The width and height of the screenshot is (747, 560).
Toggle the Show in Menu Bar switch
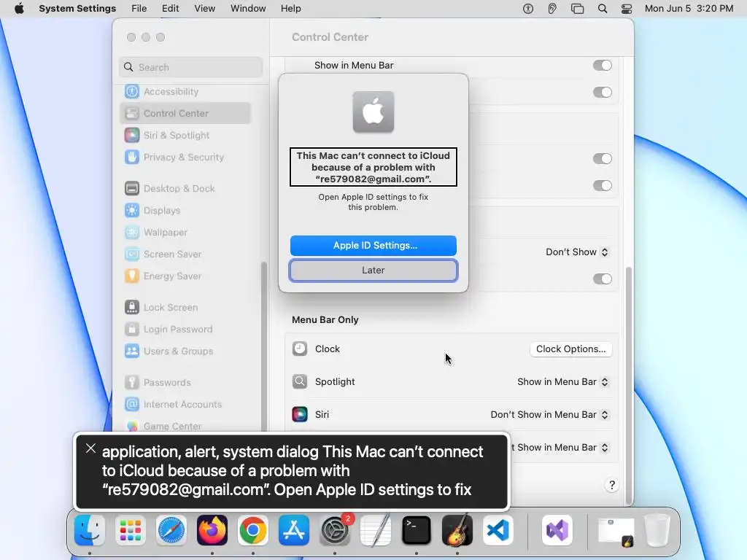(x=602, y=65)
